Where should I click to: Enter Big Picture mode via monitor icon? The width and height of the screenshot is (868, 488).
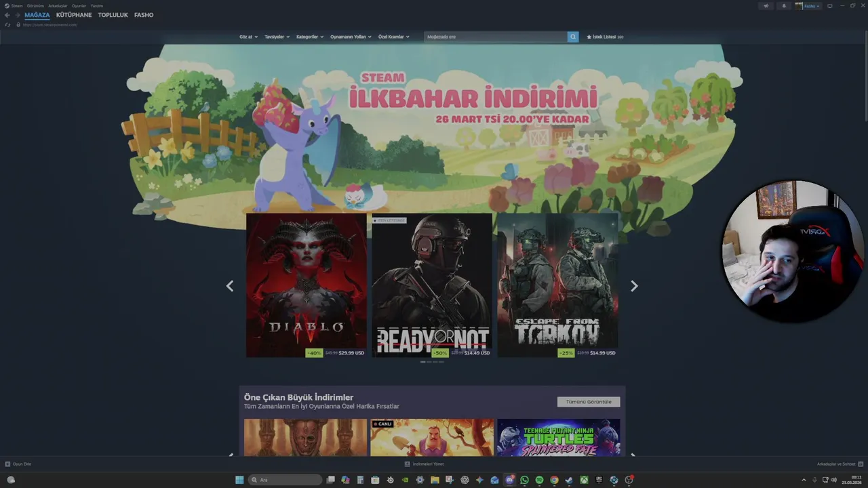829,5
